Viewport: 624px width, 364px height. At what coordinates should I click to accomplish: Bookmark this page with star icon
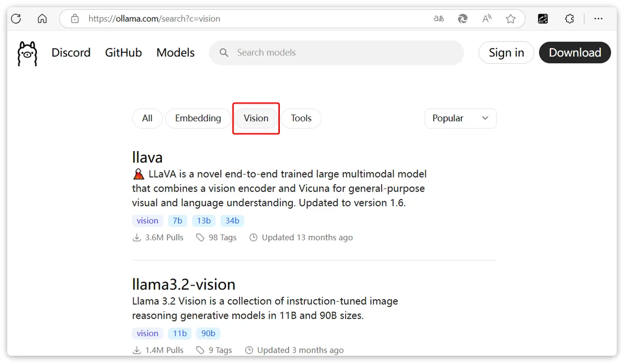point(510,19)
